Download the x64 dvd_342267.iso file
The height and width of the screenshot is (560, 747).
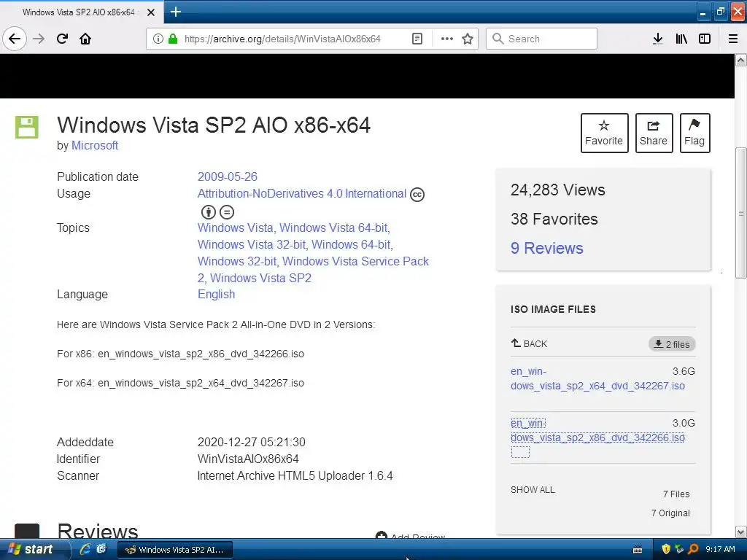click(x=598, y=378)
